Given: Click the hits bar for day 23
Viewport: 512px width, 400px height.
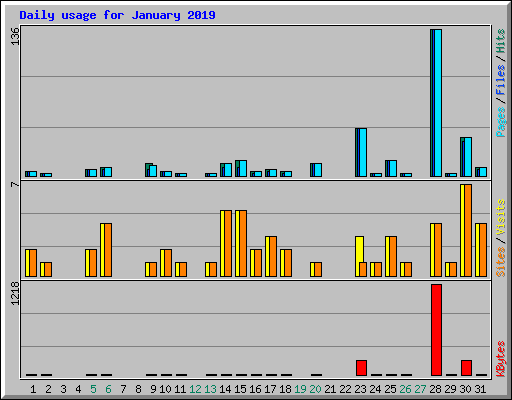Looking at the screenshot, I should 361,152.
